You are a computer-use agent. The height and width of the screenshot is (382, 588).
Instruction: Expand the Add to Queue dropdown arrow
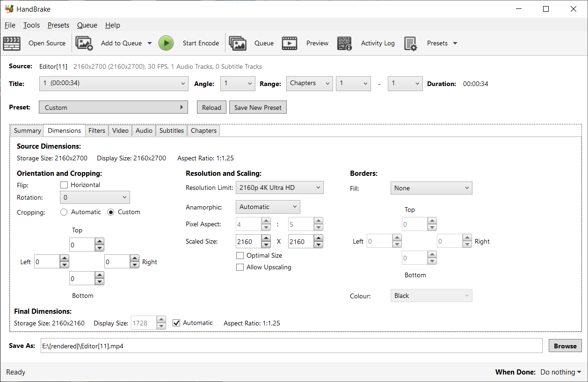[150, 43]
